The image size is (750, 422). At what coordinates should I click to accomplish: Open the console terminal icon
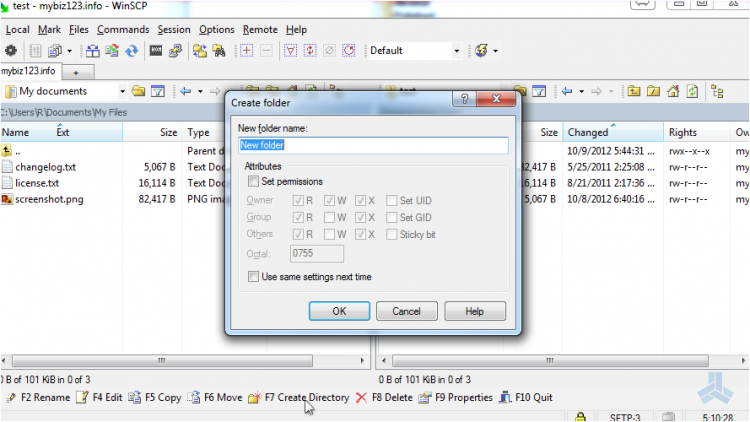156,50
